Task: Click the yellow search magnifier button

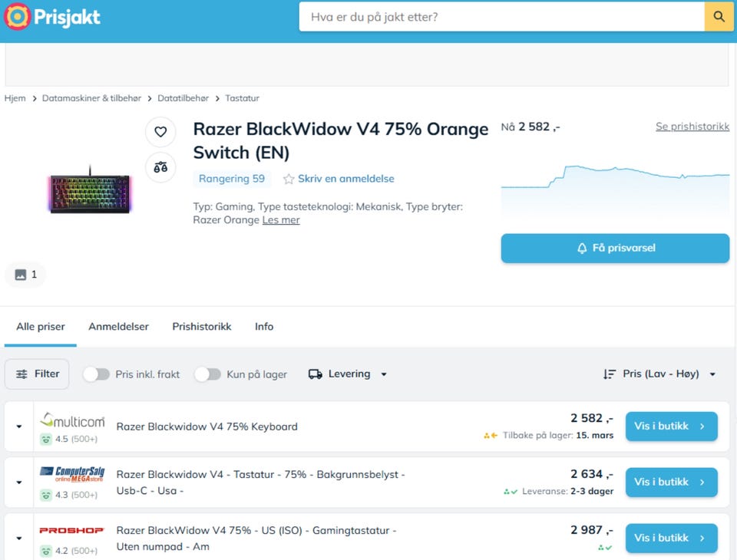Action: pyautogui.click(x=719, y=17)
